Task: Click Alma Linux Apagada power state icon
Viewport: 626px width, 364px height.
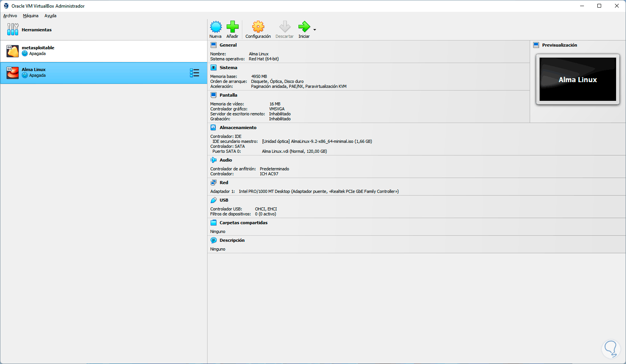Action: (x=25, y=75)
